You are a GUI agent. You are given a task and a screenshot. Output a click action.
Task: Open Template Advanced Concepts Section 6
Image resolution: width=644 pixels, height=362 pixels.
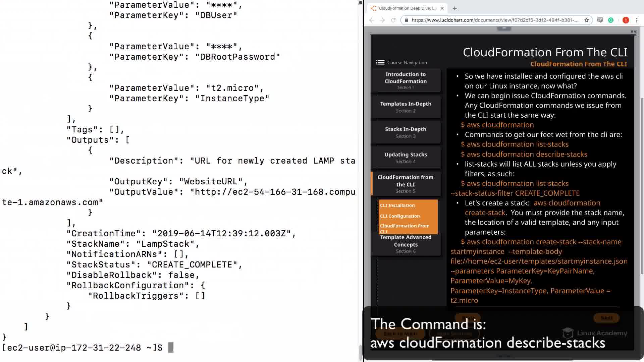tap(406, 244)
